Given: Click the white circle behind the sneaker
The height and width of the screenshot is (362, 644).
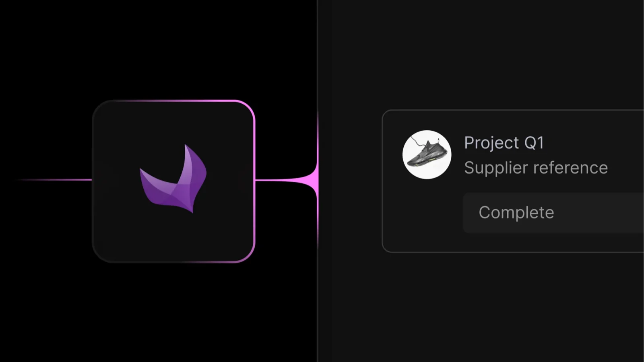Looking at the screenshot, I should (x=427, y=154).
